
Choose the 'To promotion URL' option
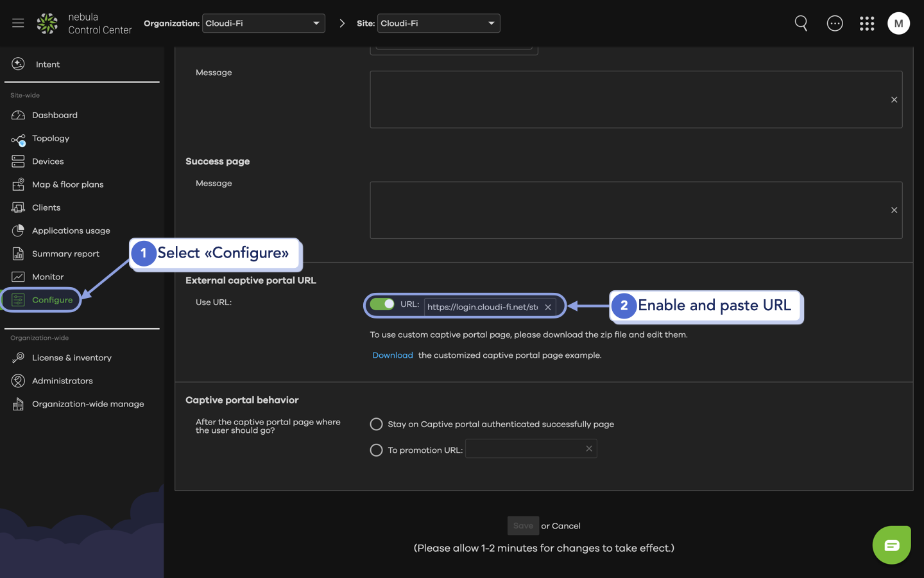376,450
